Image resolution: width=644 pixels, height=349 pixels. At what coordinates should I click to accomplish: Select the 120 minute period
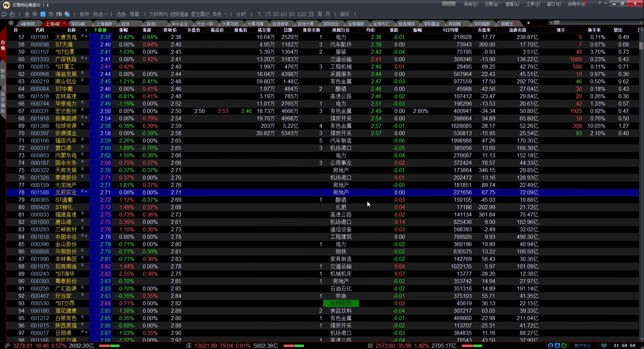(x=302, y=14)
